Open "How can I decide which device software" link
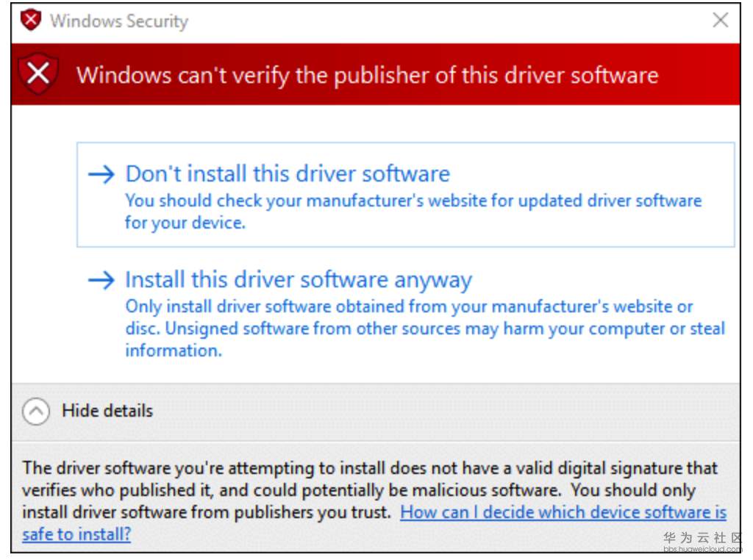The width and height of the screenshot is (753, 560). [563, 512]
